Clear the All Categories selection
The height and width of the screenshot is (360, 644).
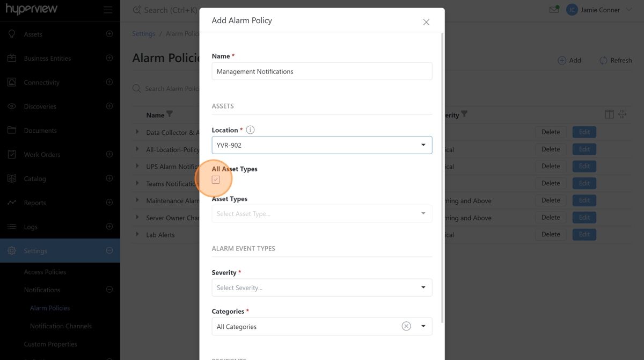point(406,326)
